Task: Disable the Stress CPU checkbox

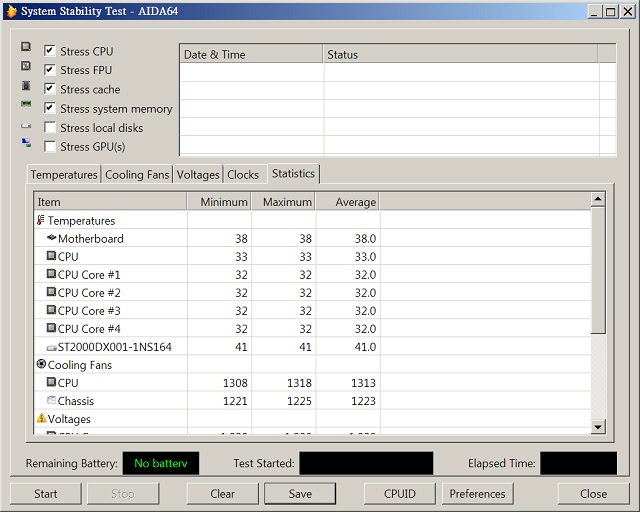Action: (x=50, y=51)
